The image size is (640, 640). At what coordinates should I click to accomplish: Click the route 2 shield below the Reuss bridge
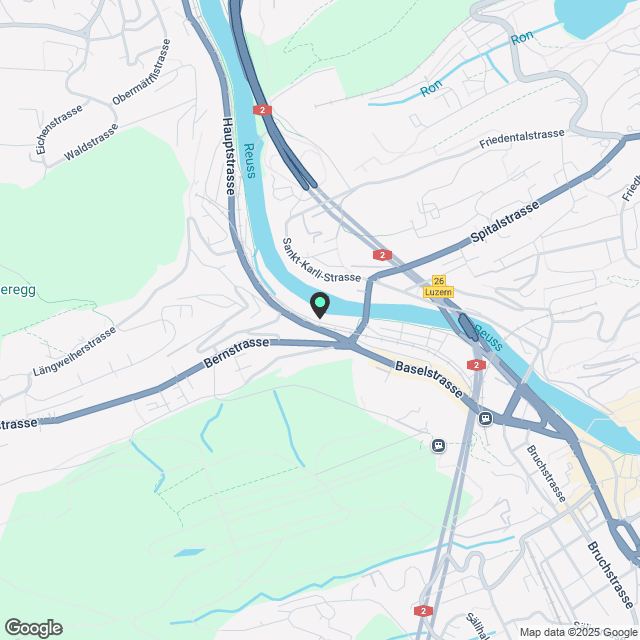coord(476,365)
